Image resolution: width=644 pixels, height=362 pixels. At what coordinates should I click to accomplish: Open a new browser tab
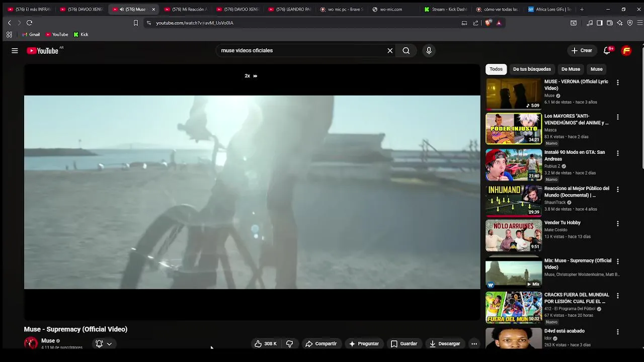[582, 9]
